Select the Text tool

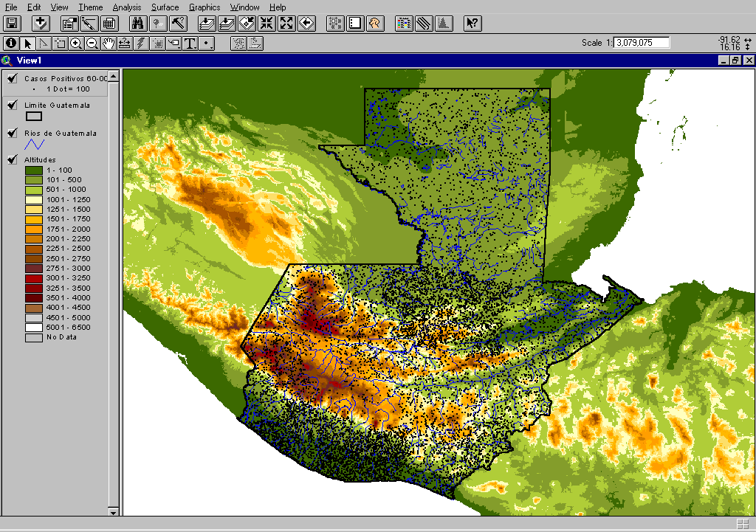pyautogui.click(x=190, y=44)
